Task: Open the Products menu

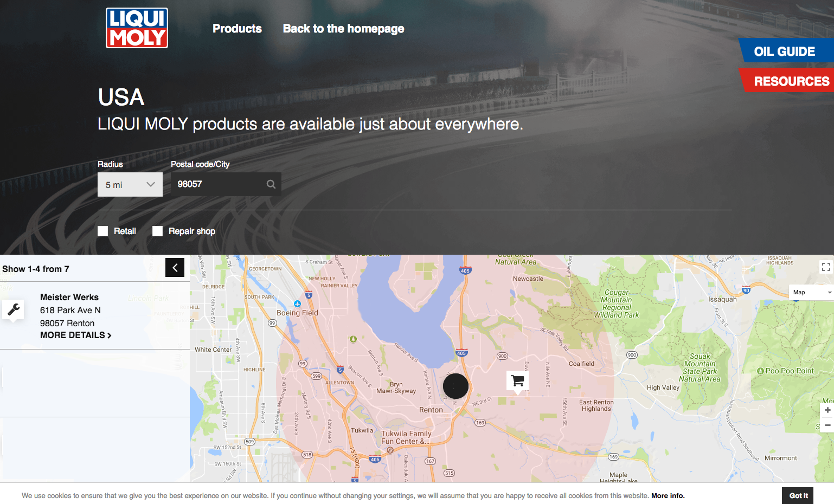Action: (237, 29)
